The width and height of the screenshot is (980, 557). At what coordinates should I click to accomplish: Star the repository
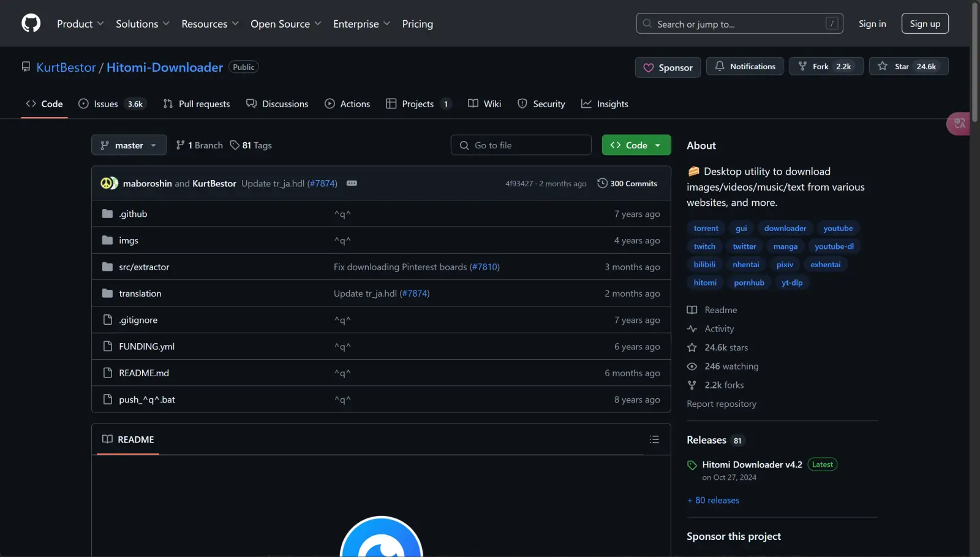[908, 66]
